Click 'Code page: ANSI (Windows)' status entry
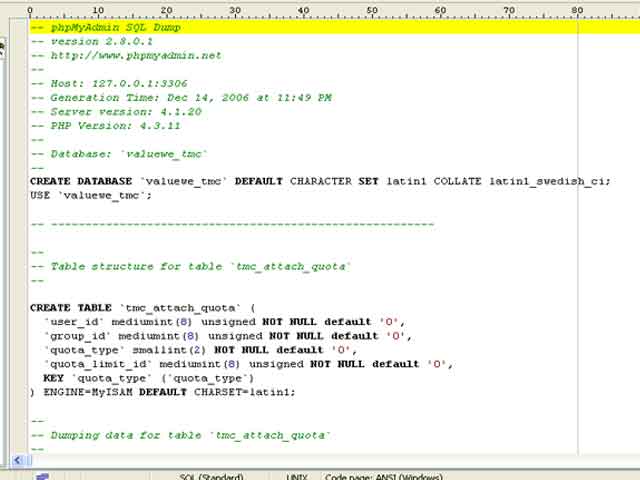Viewport: 640px width, 480px height. coord(384,476)
